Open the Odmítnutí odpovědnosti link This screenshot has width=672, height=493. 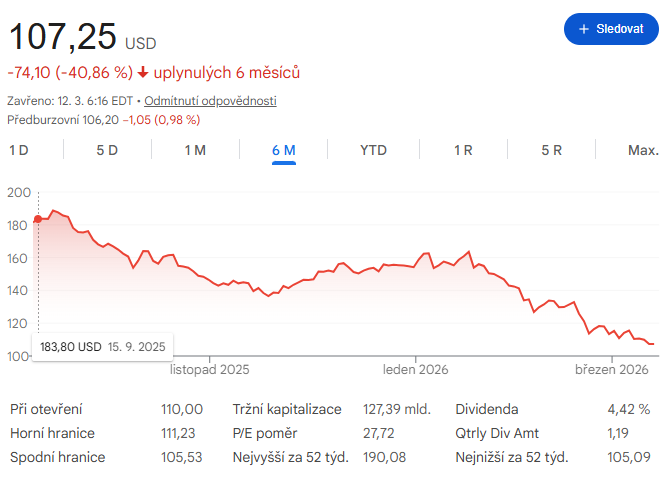210,101
